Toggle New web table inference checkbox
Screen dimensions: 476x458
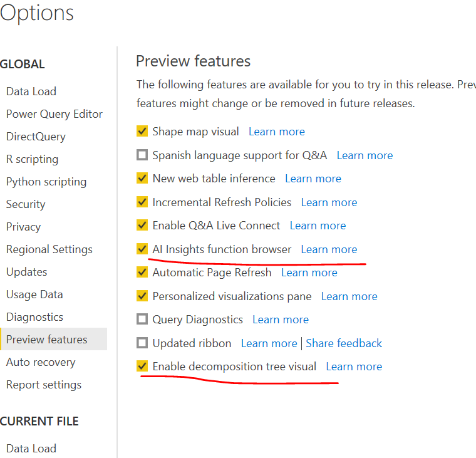click(x=142, y=179)
